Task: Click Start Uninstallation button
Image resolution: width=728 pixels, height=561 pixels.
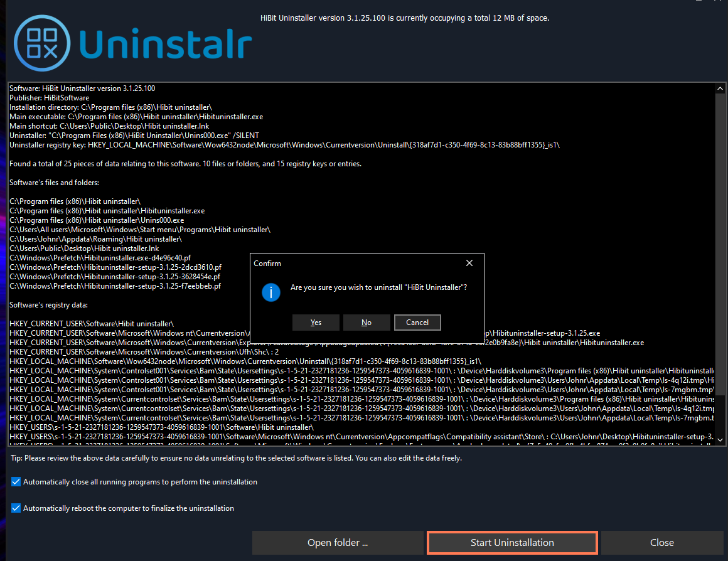Action: point(512,542)
